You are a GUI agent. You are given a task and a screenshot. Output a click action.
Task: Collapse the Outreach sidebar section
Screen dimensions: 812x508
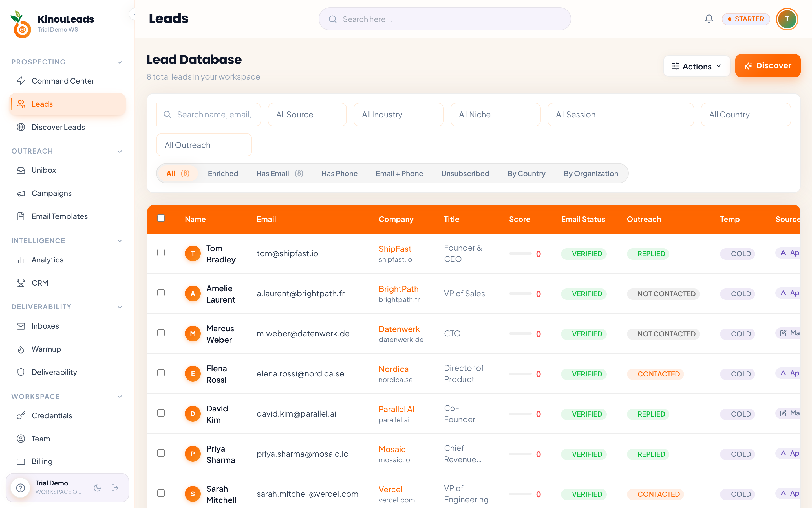tap(120, 151)
